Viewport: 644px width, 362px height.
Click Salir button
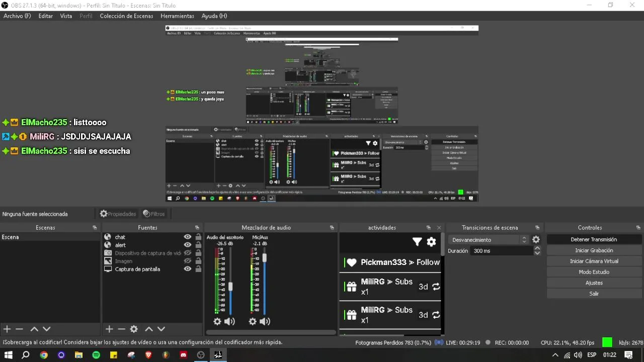click(594, 294)
